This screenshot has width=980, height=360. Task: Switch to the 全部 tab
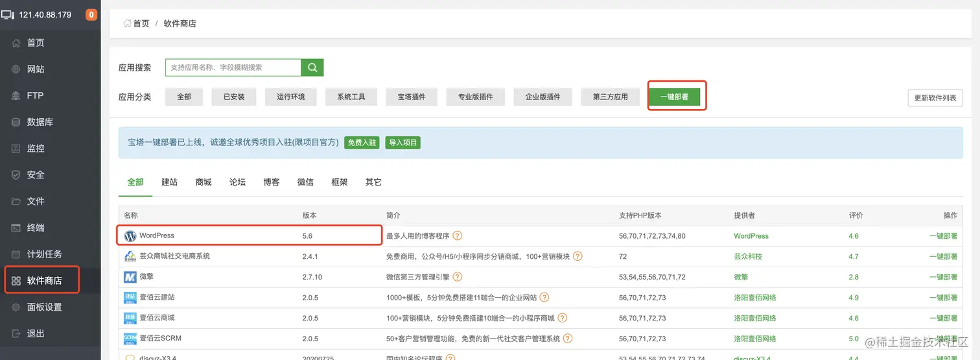tap(135, 182)
